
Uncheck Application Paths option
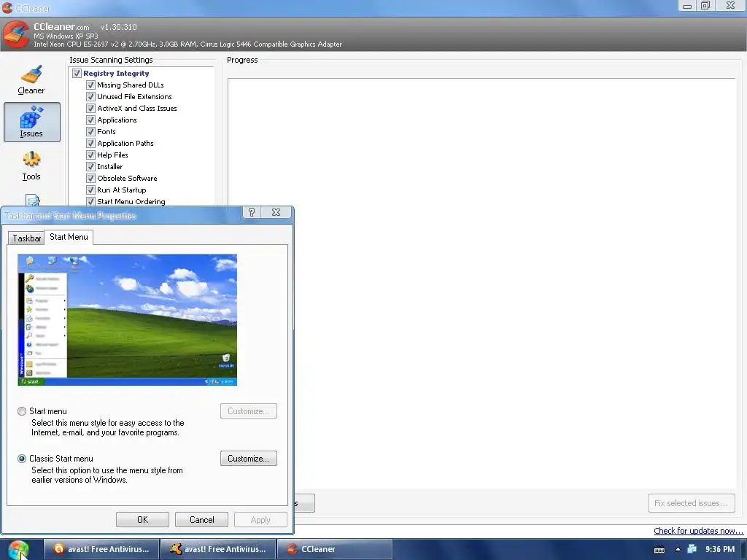point(90,144)
